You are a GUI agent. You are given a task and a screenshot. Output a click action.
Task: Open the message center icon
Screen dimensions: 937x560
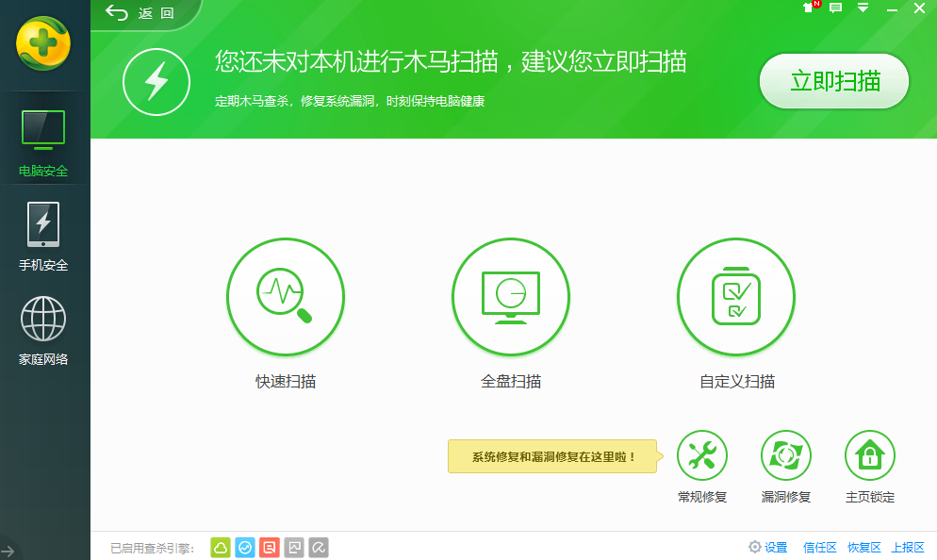tap(835, 8)
